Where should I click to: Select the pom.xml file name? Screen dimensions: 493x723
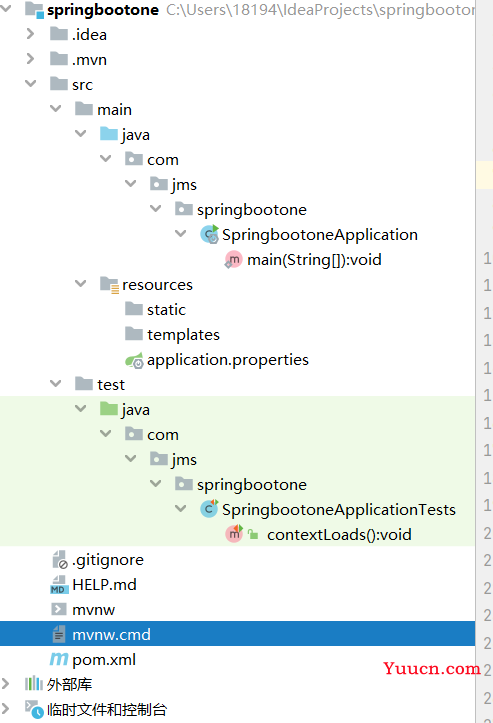[104, 660]
